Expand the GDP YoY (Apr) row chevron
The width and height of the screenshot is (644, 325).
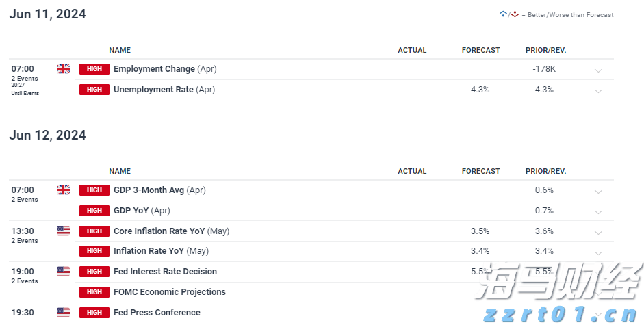[x=598, y=211]
